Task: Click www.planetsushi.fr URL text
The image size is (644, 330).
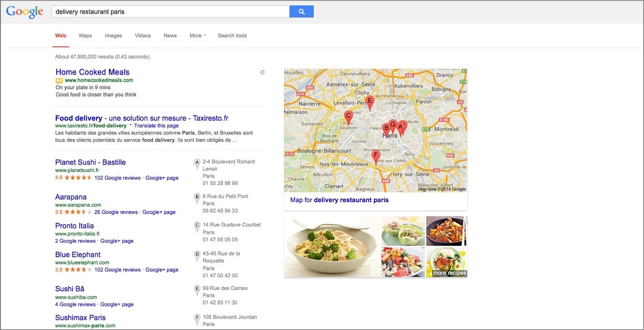Action: 77,170
